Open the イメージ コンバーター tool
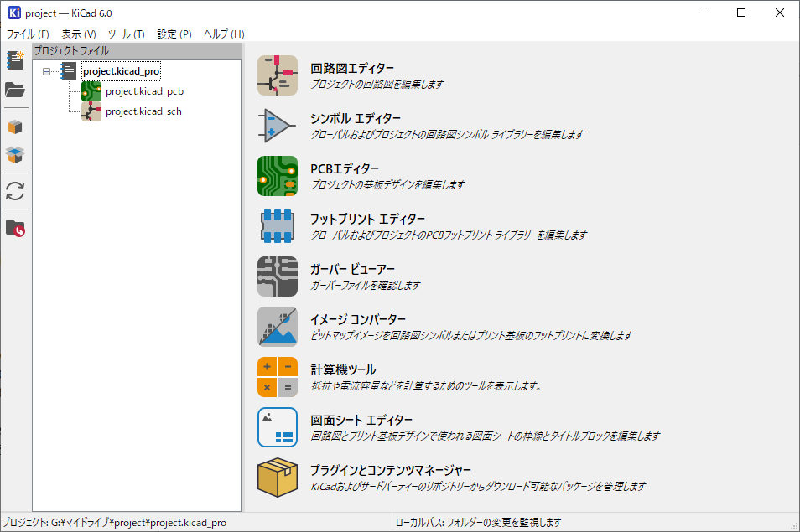Image resolution: width=800 pixels, height=532 pixels. pyautogui.click(x=278, y=327)
